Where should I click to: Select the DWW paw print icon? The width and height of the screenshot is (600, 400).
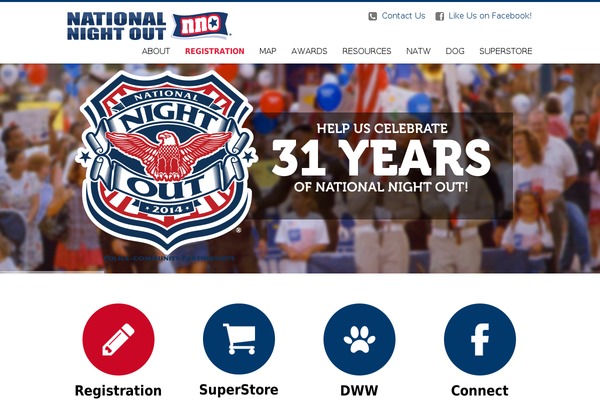tap(359, 339)
